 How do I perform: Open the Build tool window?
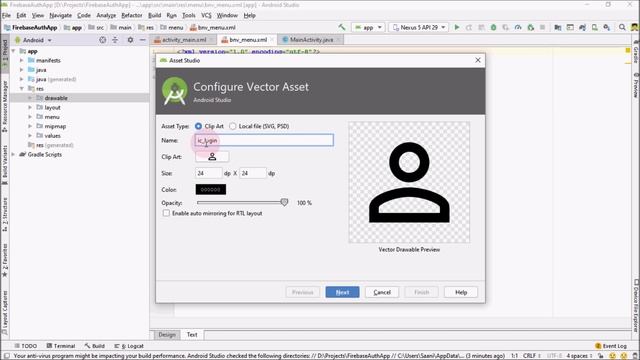95,346
